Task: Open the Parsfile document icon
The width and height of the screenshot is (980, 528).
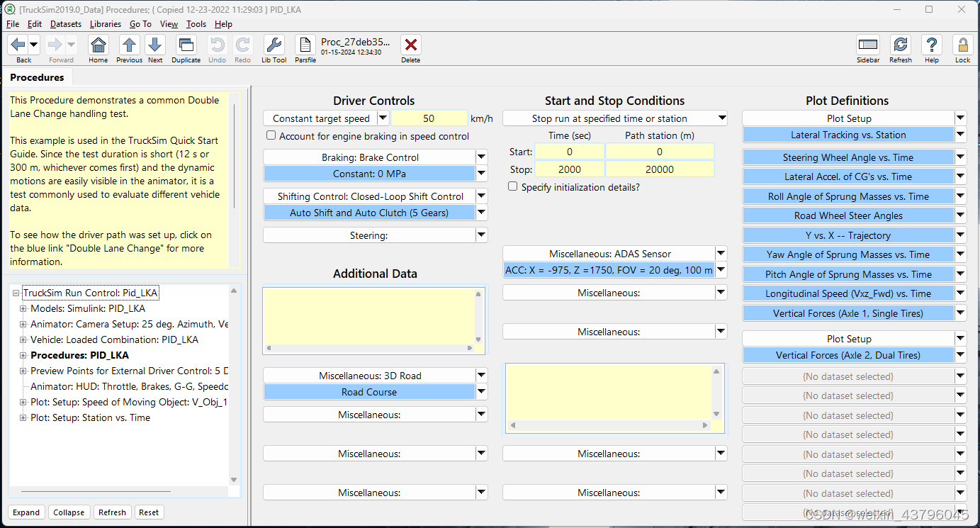Action: pyautogui.click(x=305, y=45)
